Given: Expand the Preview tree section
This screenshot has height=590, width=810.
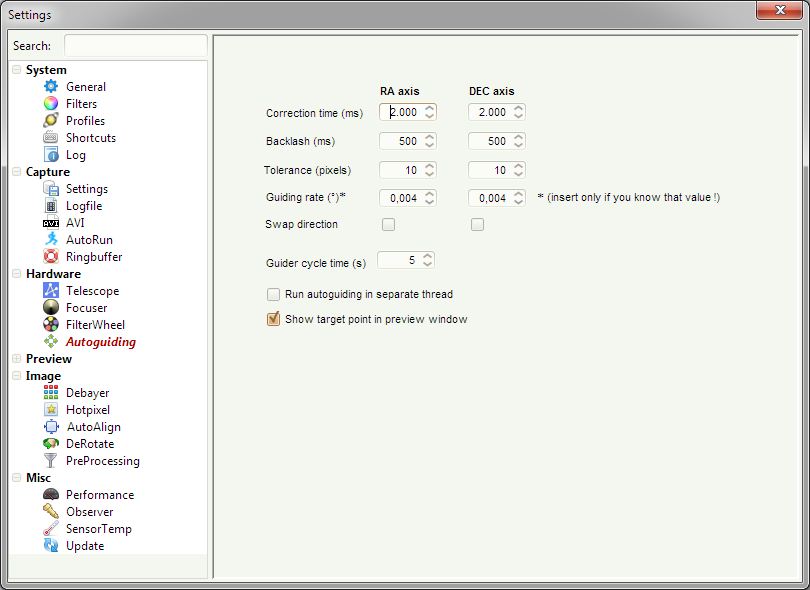Looking at the screenshot, I should (x=17, y=359).
